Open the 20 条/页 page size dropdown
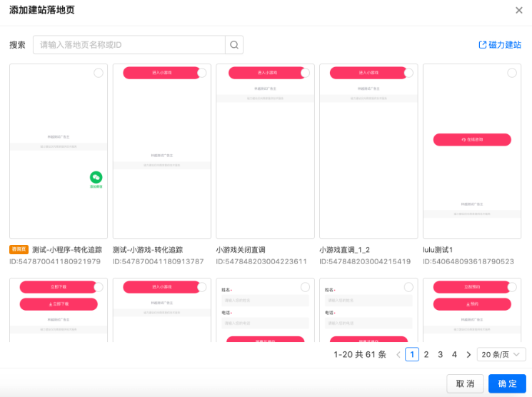Image resolution: width=532 pixels, height=397 pixels. point(501,355)
